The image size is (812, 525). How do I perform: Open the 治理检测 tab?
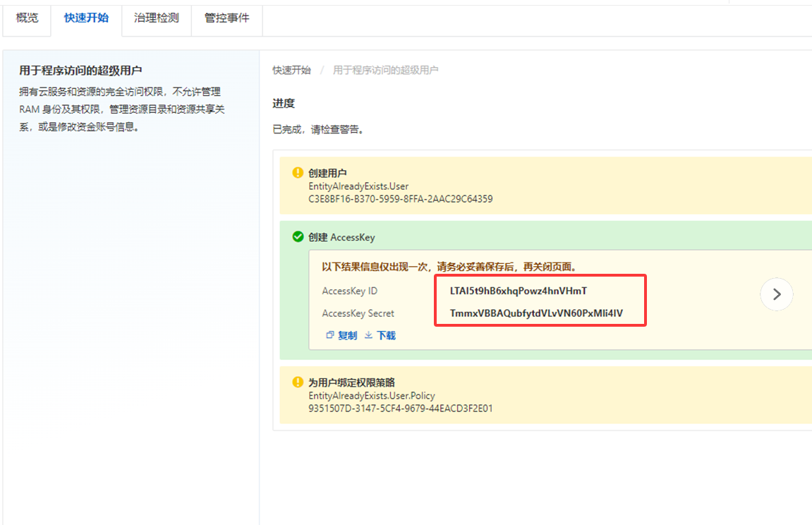click(x=157, y=18)
